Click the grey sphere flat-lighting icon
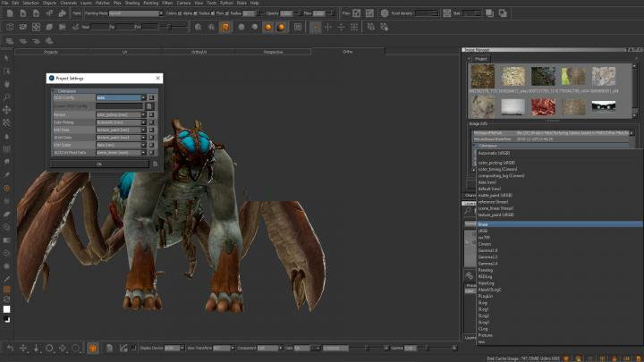644x362 pixels. point(241,27)
